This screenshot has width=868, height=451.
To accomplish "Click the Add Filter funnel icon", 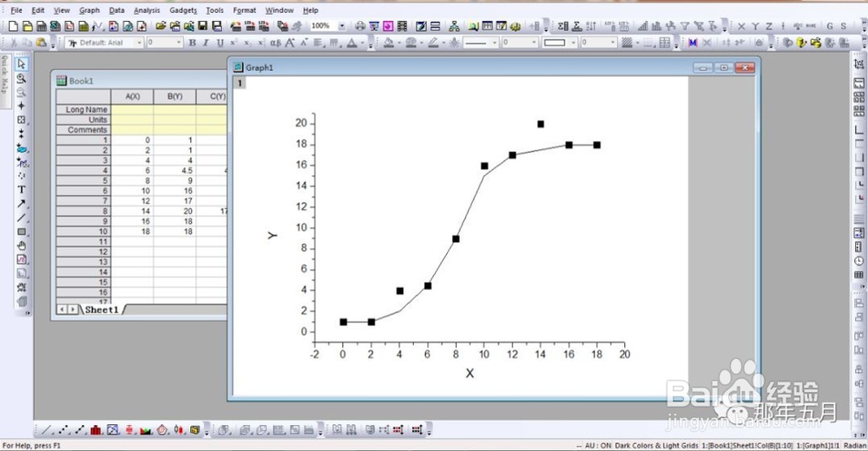I will [685, 26].
